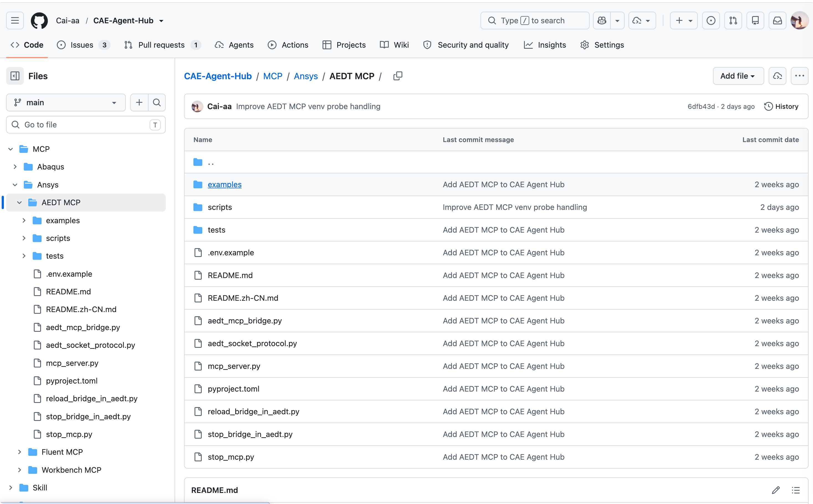
Task: Open the global navigation hamburger menu
Action: 15,21
